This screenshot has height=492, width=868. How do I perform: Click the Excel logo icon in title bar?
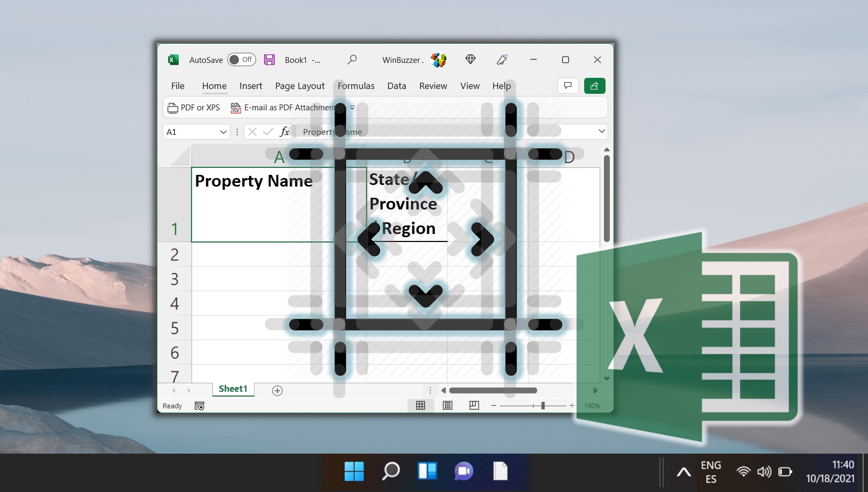click(173, 60)
